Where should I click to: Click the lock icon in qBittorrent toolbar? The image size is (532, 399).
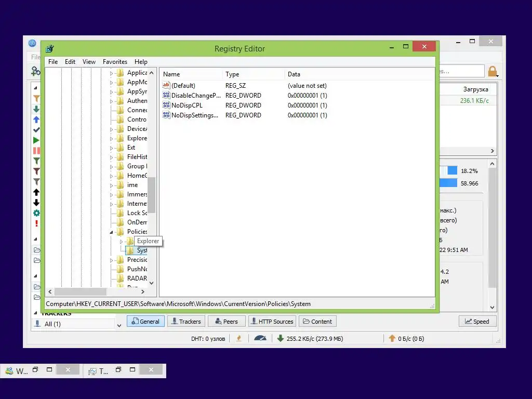click(x=493, y=71)
